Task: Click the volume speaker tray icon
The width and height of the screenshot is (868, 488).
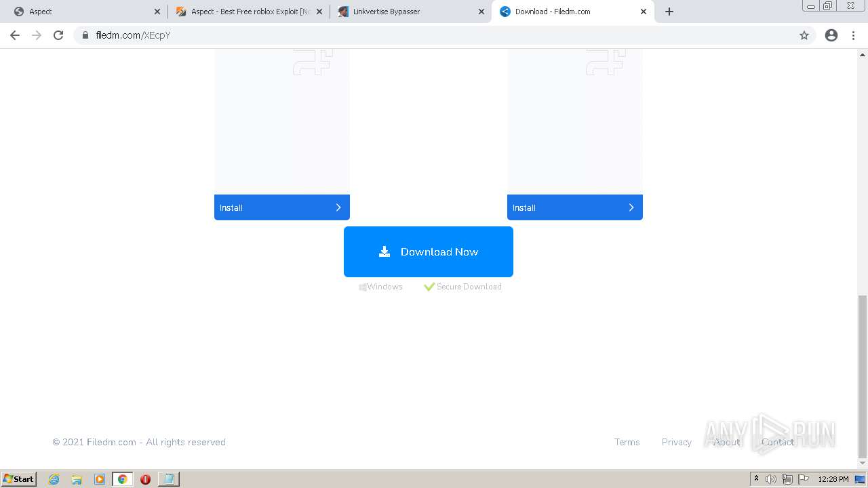Action: click(x=771, y=479)
